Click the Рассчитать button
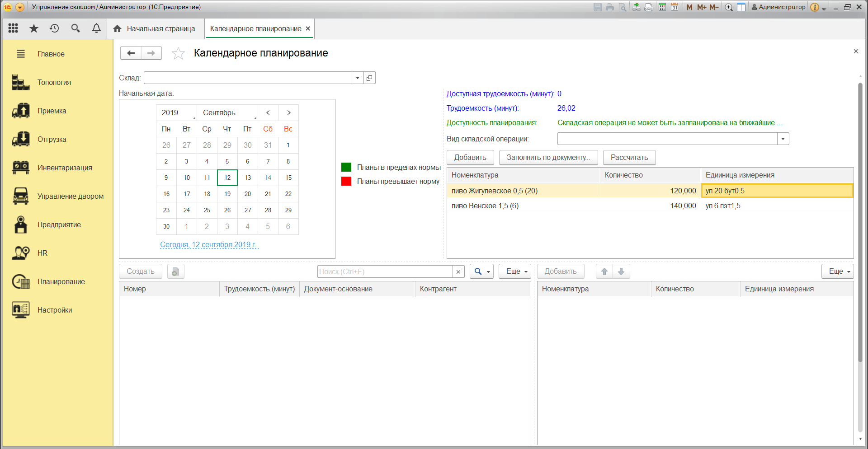Image resolution: width=868 pixels, height=449 pixels. coord(629,158)
